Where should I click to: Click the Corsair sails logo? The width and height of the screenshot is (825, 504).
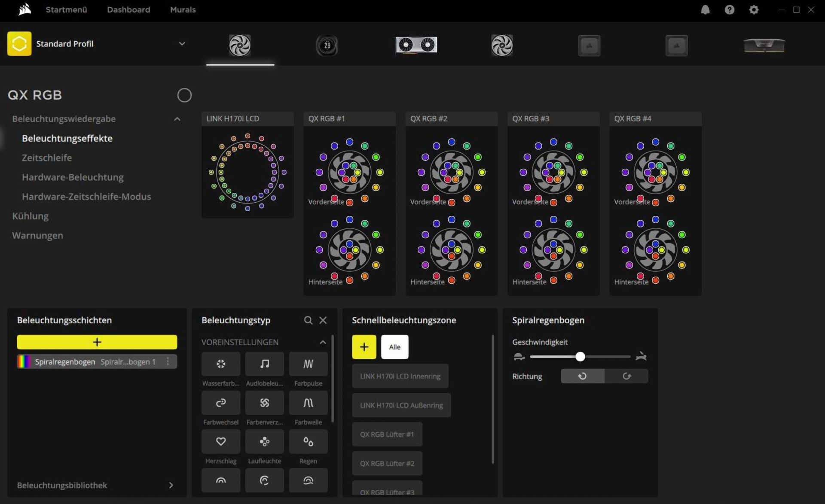point(25,9)
